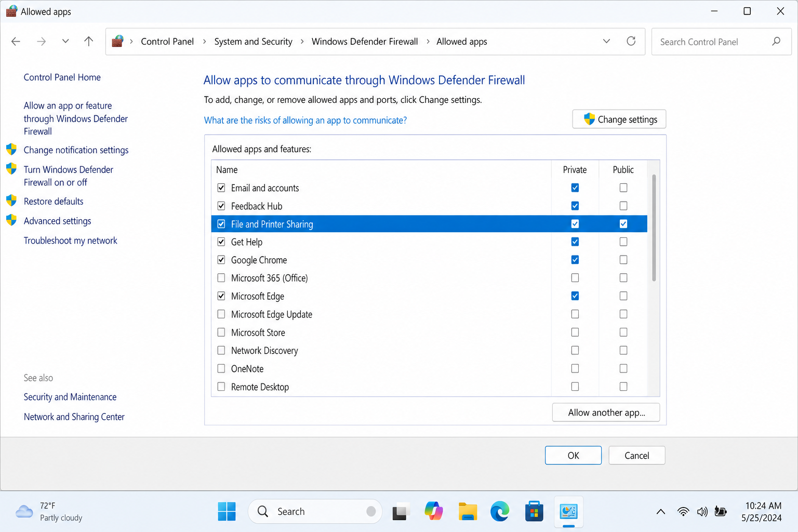Open File Explorer from taskbar
Viewport: 798px width, 532px height.
point(468,512)
